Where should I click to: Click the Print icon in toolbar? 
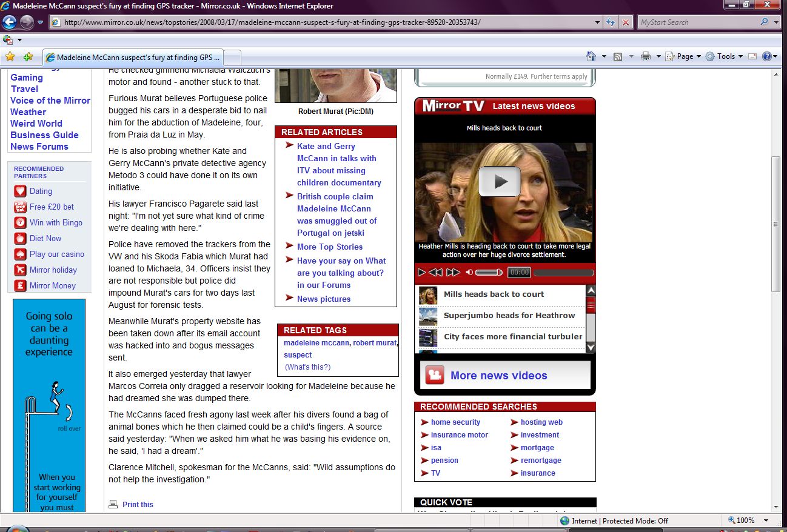[646, 56]
